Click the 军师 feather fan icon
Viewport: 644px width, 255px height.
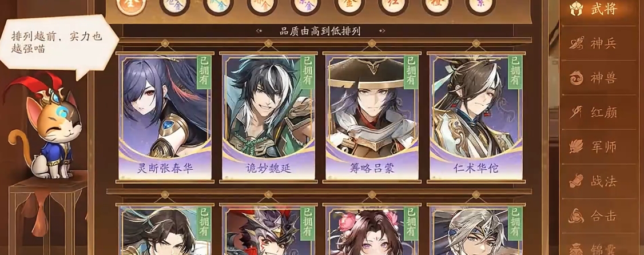pyautogui.click(x=577, y=146)
